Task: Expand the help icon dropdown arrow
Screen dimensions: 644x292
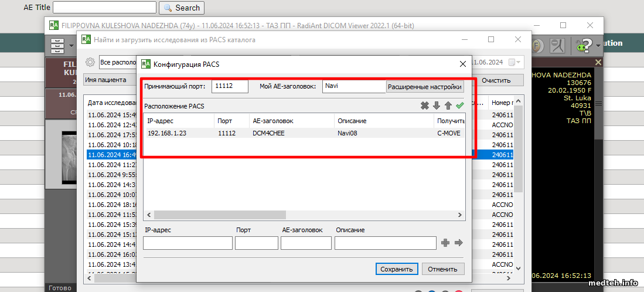Action: pyautogui.click(x=598, y=46)
